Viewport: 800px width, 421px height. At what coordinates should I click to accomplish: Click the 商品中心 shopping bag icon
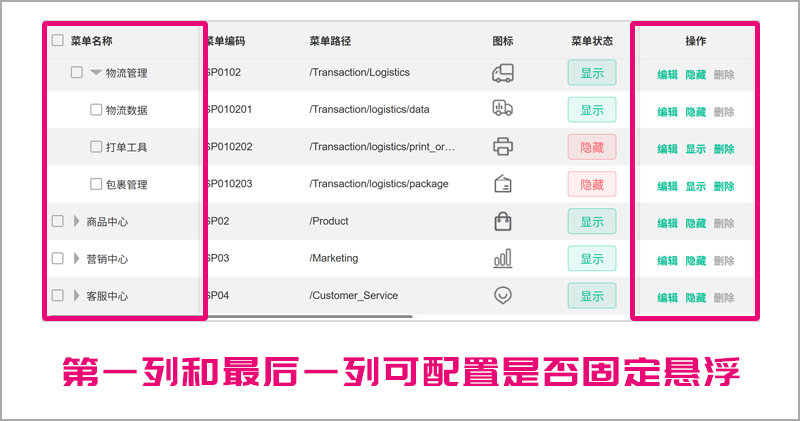(x=503, y=221)
